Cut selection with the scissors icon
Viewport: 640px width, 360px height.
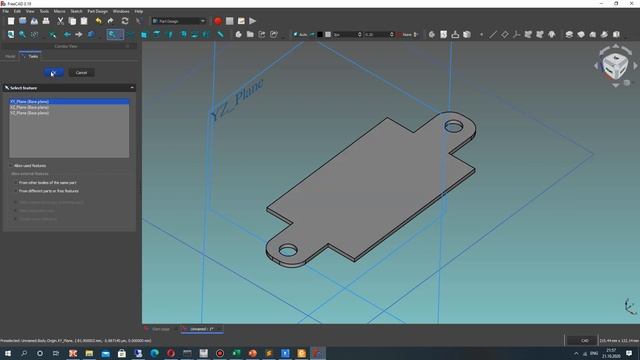60,21
